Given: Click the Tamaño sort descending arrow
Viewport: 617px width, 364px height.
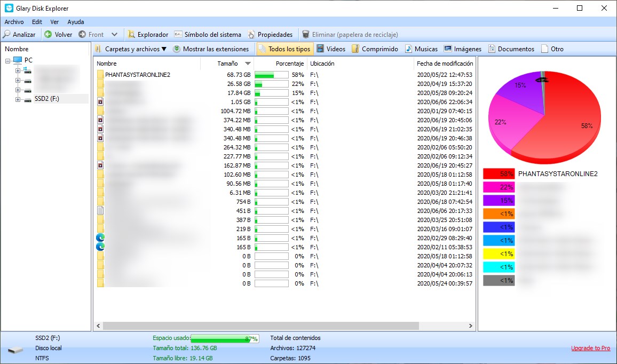Looking at the screenshot, I should (x=248, y=64).
